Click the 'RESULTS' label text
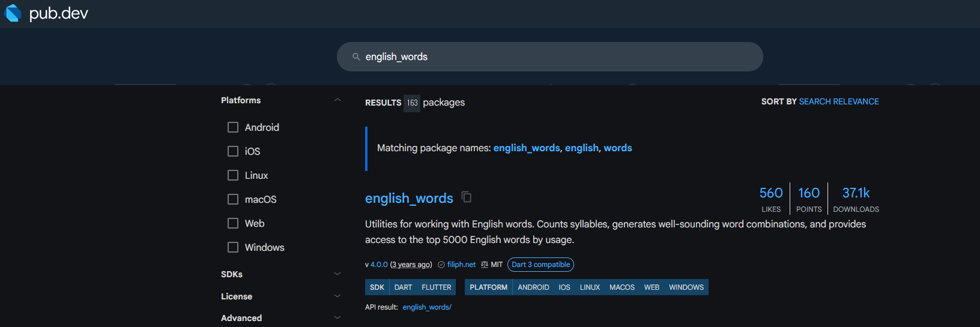 (x=383, y=103)
